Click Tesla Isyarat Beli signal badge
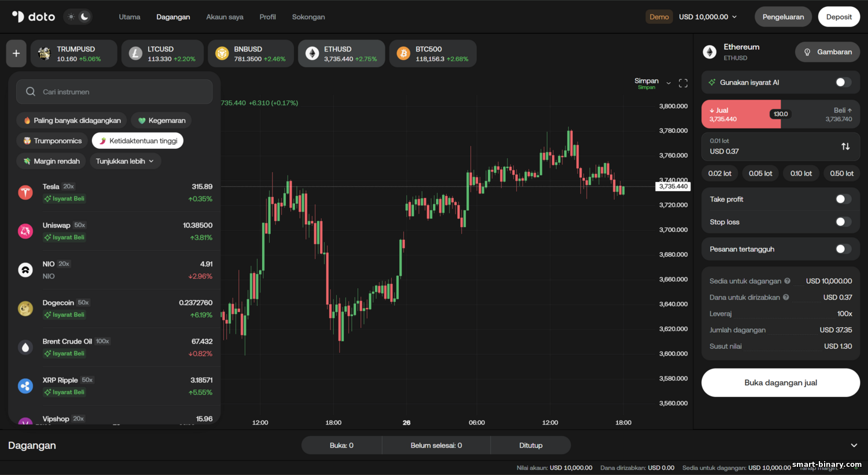Image resolution: width=868 pixels, height=475 pixels. pyautogui.click(x=64, y=199)
